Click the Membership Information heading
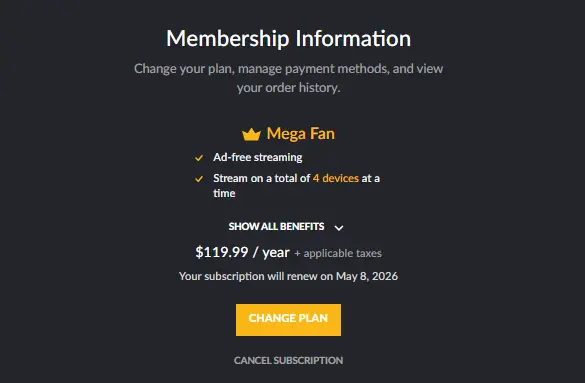The image size is (585, 383). tap(288, 38)
